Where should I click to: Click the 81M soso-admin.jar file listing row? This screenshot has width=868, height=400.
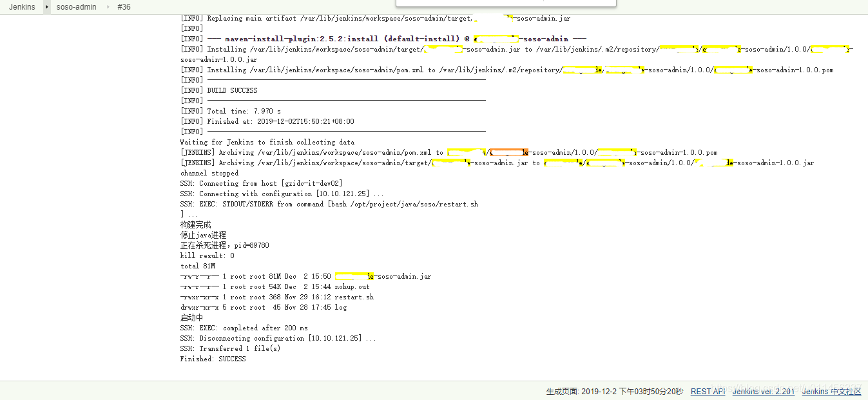coord(306,276)
